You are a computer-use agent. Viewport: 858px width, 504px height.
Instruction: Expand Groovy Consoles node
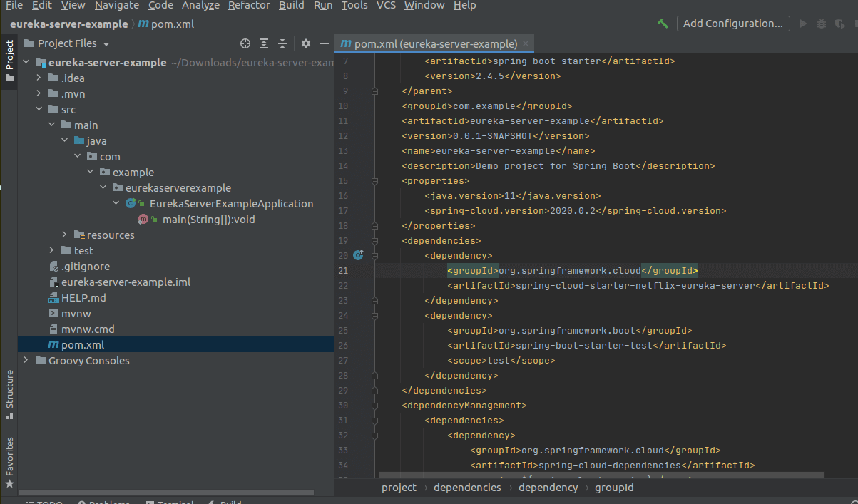(x=27, y=361)
